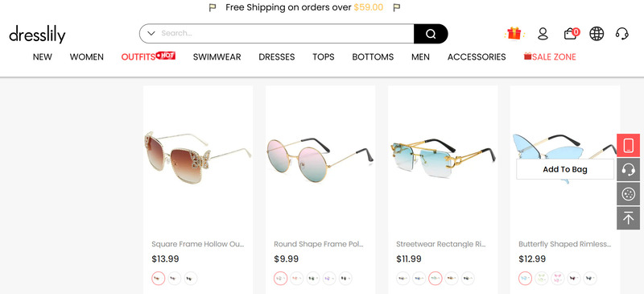Viewport: 644px width, 294px height.
Task: Open Round Shape Frame product title link
Action: [319, 244]
